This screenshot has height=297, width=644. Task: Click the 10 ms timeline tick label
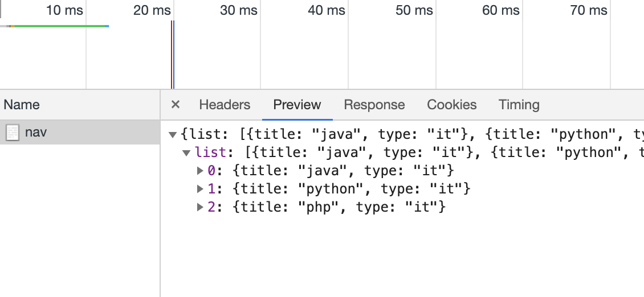click(x=64, y=10)
